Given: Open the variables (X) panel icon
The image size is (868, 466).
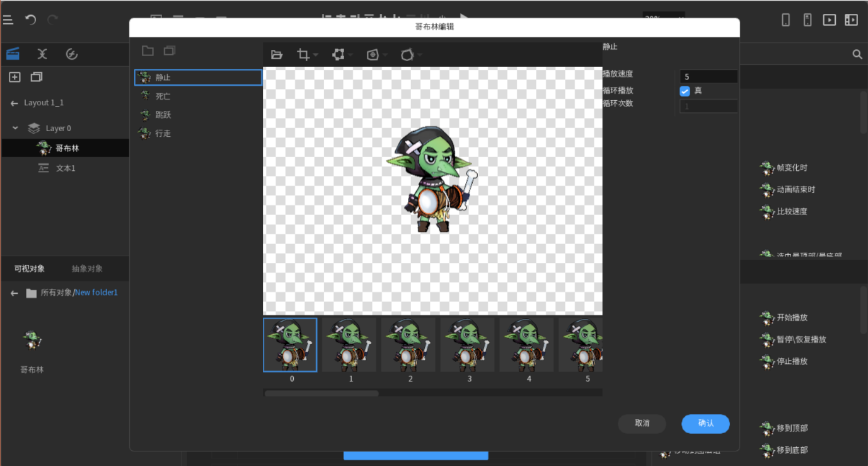Looking at the screenshot, I should click(42, 54).
